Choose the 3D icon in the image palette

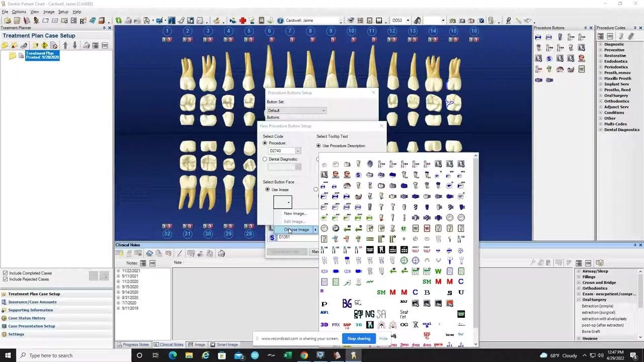click(324, 325)
